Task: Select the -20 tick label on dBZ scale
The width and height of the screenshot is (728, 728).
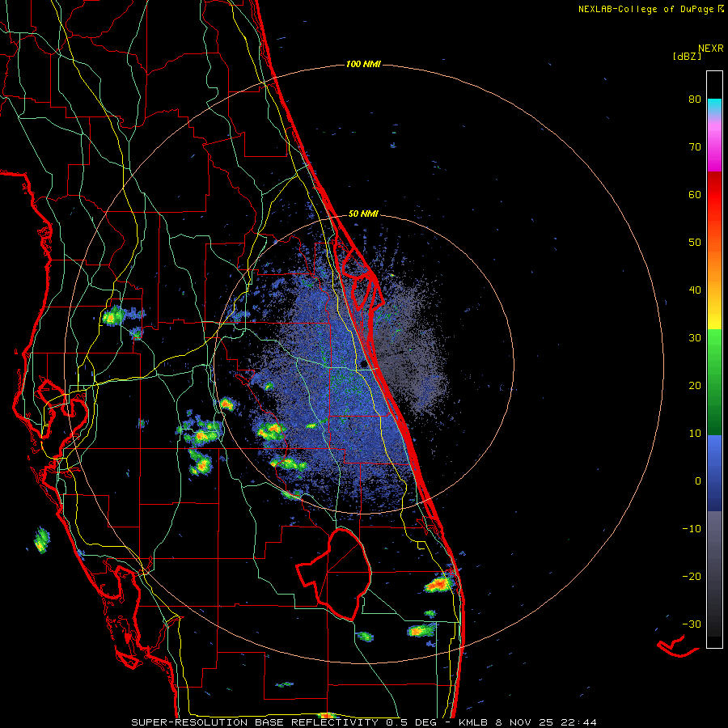Action: [692, 577]
